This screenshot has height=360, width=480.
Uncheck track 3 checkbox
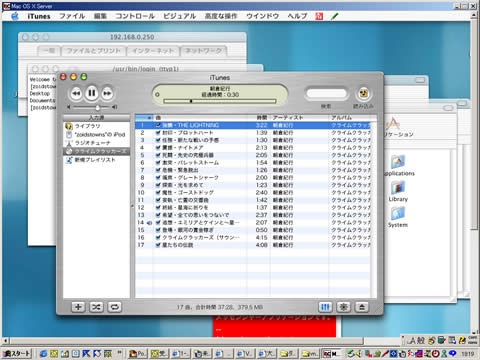point(158,140)
